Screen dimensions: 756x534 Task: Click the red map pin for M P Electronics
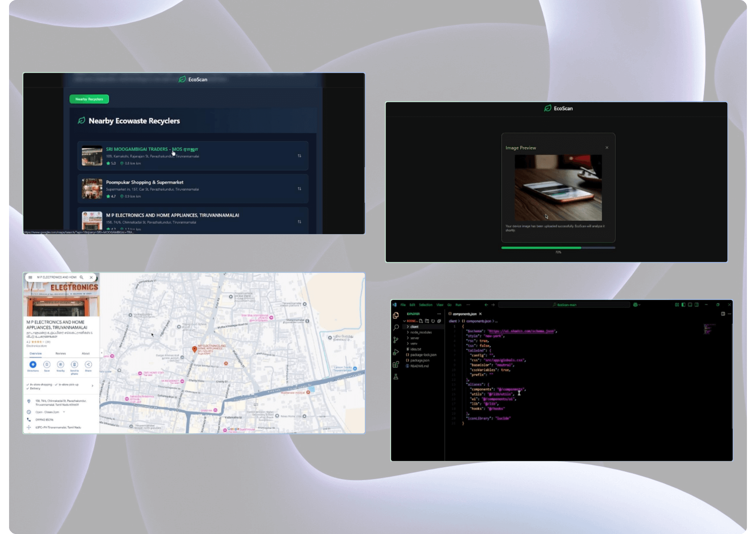pos(194,349)
